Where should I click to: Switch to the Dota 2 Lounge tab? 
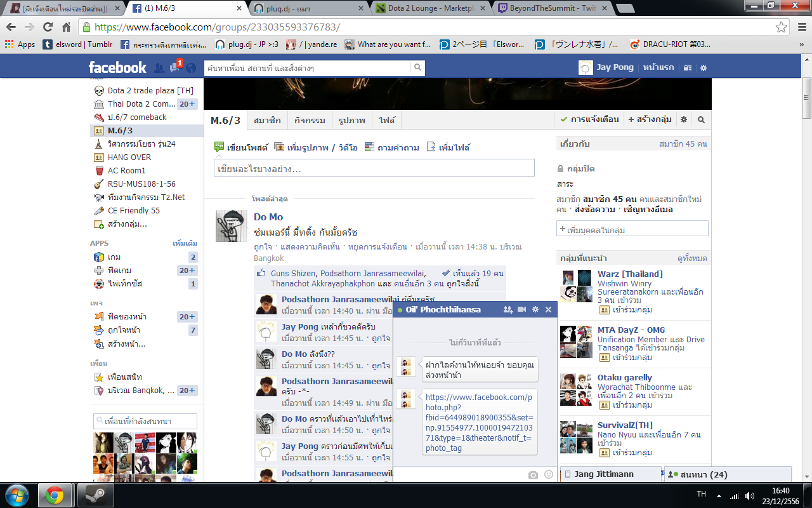tap(429, 8)
